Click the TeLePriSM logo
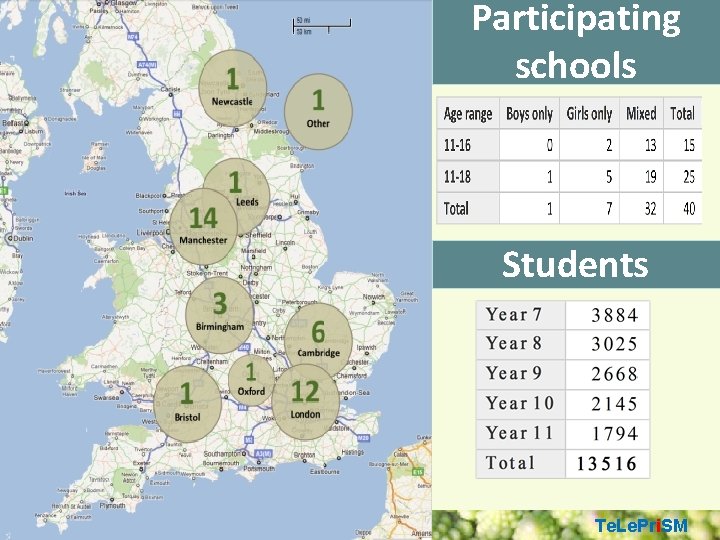This screenshot has height=540, width=720. [641, 525]
